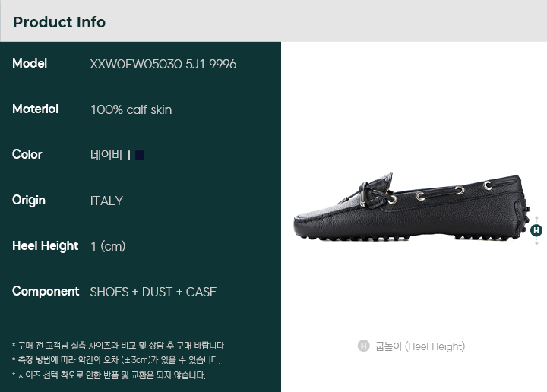Click the last notice about 반품 및 교환
This screenshot has width=547, height=392.
109,375
